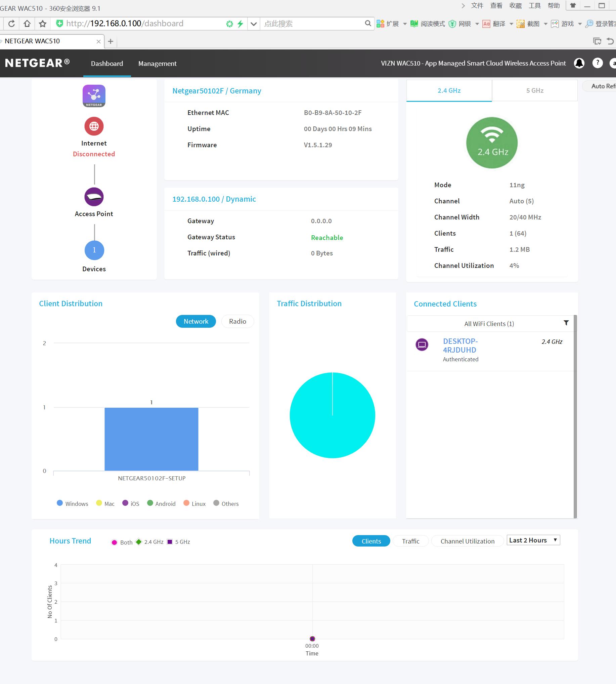Screen dimensions: 616x684
Task: Click the browser skin shirt icon
Action: (573, 5)
